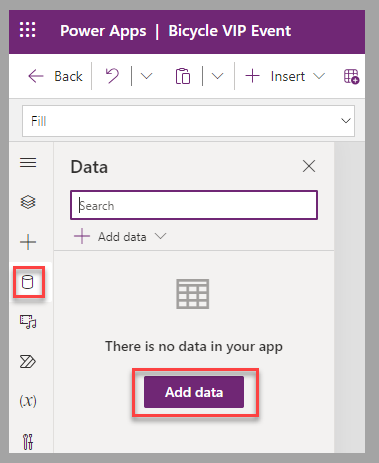
Task: Click the Search field in Data panel
Action: tap(194, 205)
